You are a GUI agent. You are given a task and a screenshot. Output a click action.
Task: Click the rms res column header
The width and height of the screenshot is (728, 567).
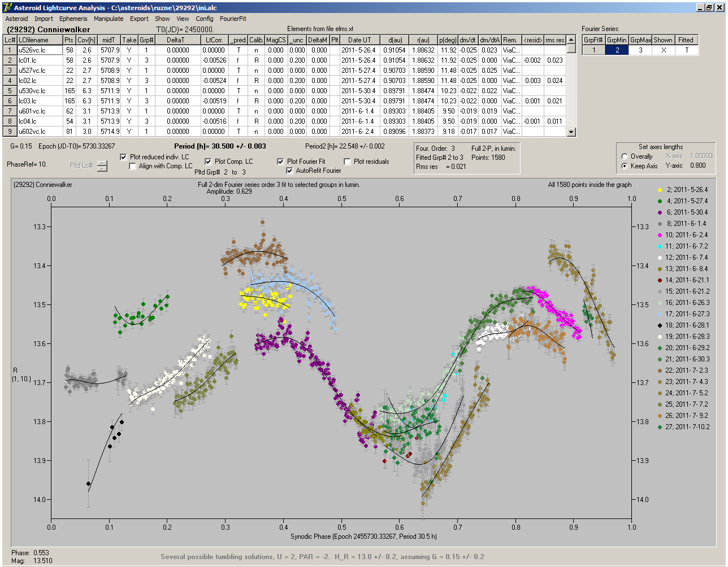(555, 40)
